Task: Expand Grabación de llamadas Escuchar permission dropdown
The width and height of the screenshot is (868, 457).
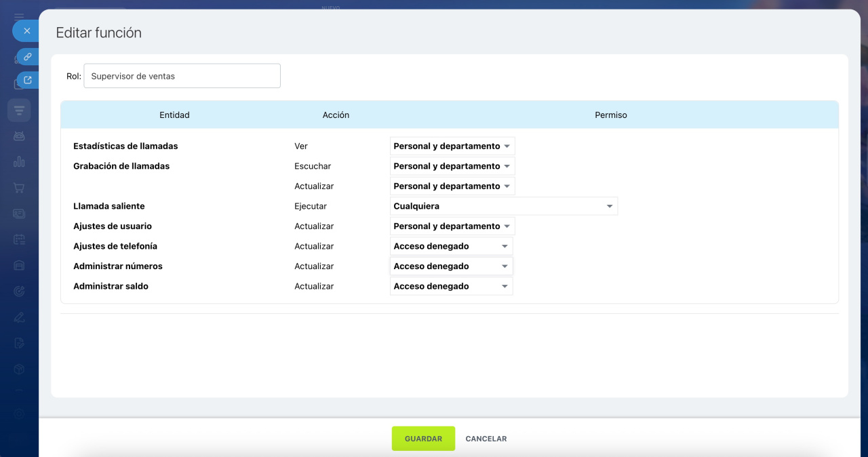Action: [x=452, y=166]
